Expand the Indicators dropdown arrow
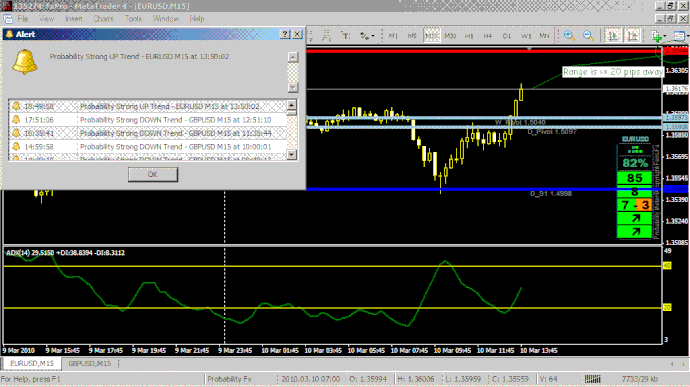The height and width of the screenshot is (387, 690). pos(665,36)
